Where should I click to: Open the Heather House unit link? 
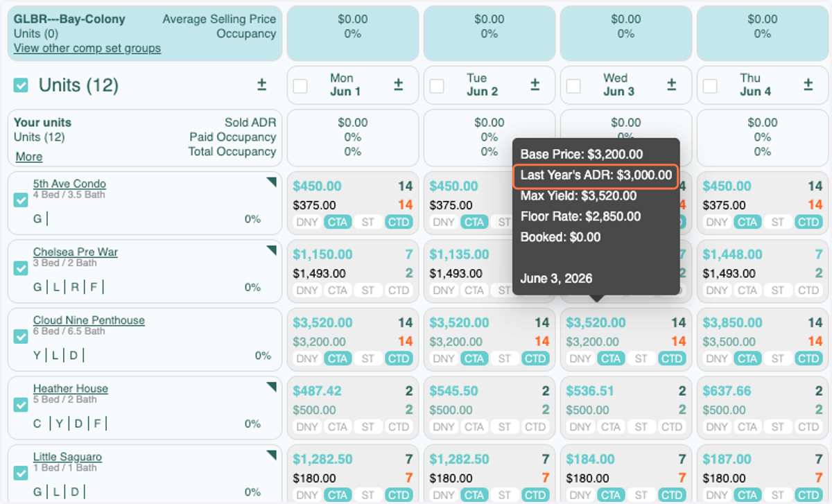pos(71,389)
